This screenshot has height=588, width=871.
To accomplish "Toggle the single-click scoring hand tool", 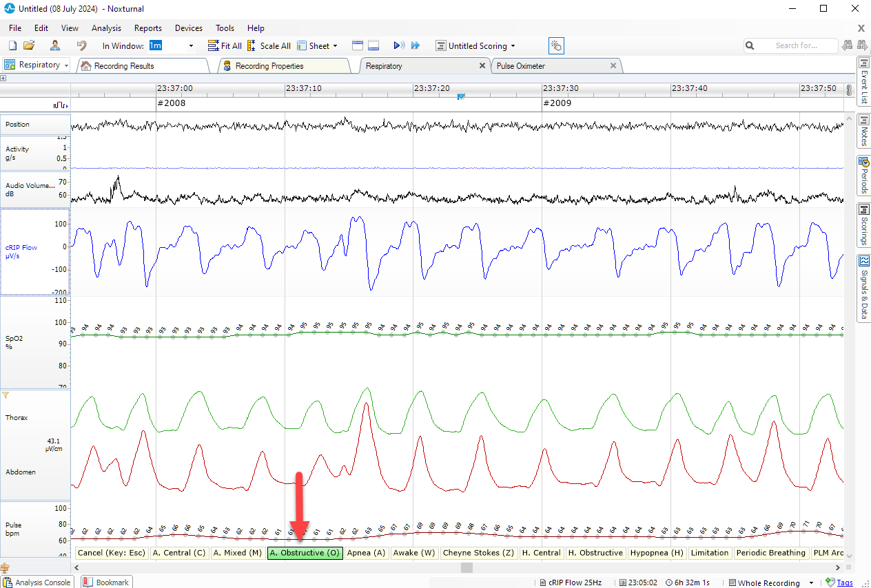I will click(556, 45).
